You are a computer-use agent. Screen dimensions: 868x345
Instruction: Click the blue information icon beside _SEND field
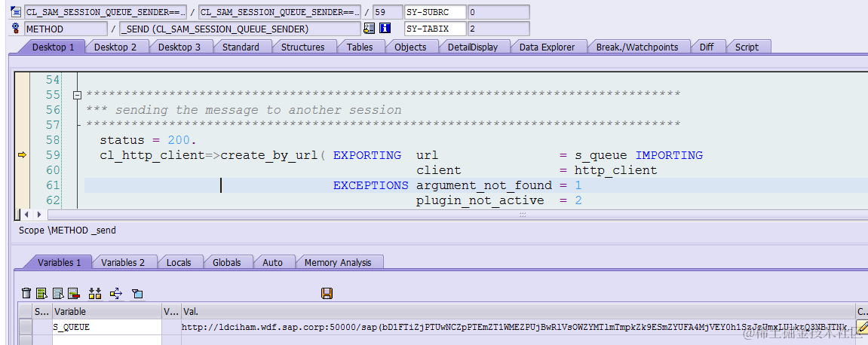tap(385, 28)
